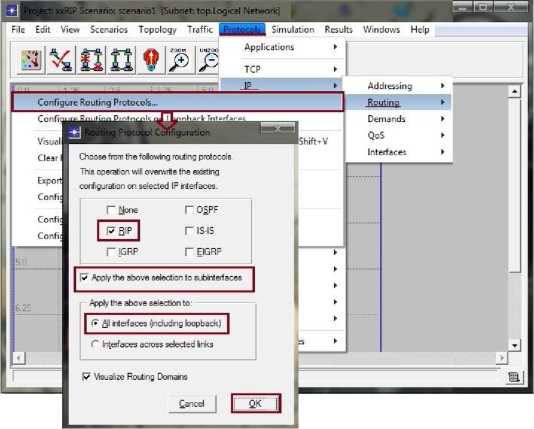This screenshot has height=429, width=534.
Task: Open the Help menu
Action: coord(420,30)
